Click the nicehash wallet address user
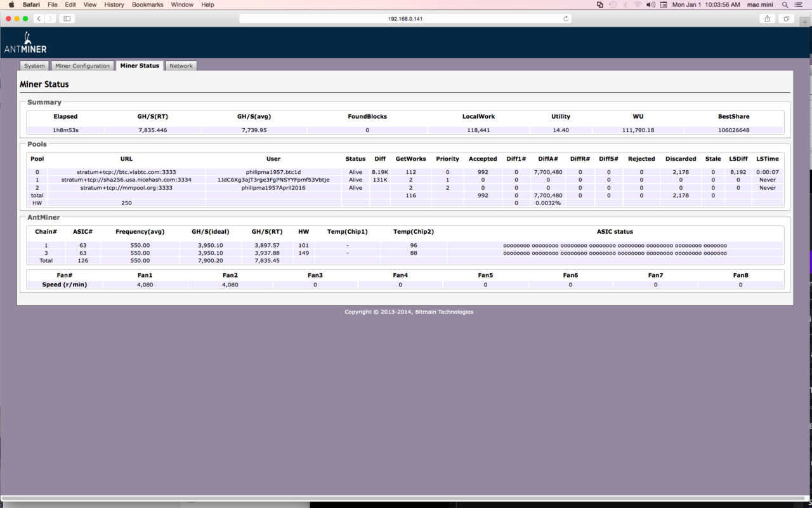Screen dimensions: 812x508 (273, 180)
